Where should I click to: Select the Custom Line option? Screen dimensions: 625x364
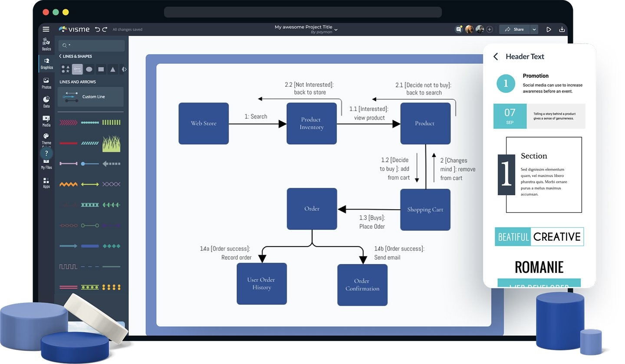(x=91, y=96)
